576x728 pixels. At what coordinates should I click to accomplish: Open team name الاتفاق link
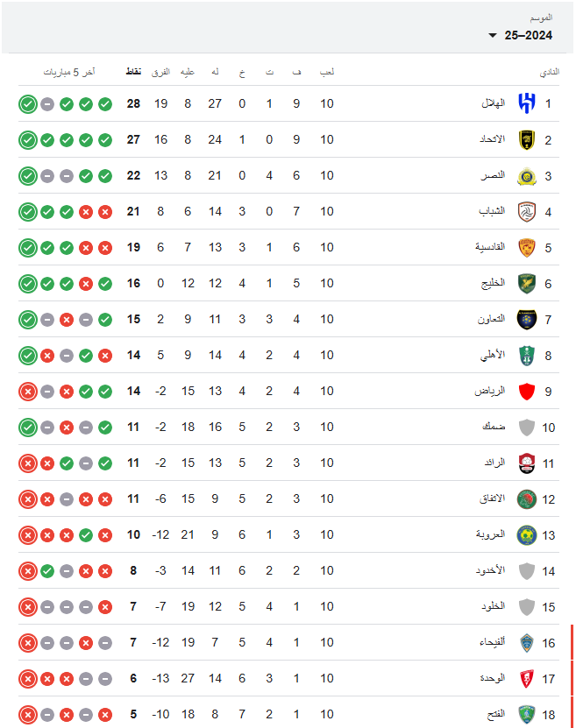click(x=493, y=499)
